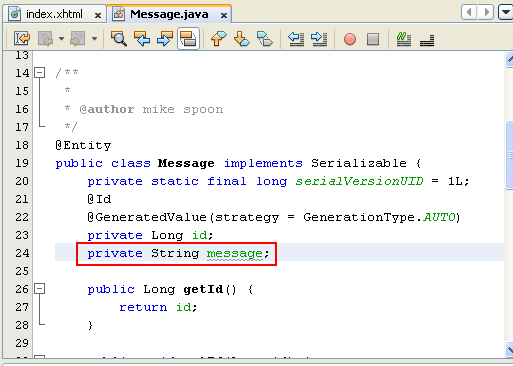The height and width of the screenshot is (366, 513).
Task: Click the Comment icon
Action: [404, 39]
